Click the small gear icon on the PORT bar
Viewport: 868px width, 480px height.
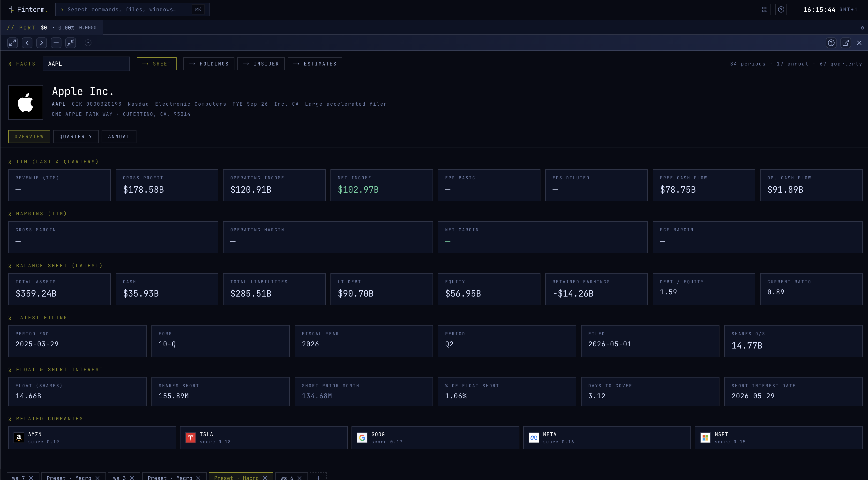[862, 28]
